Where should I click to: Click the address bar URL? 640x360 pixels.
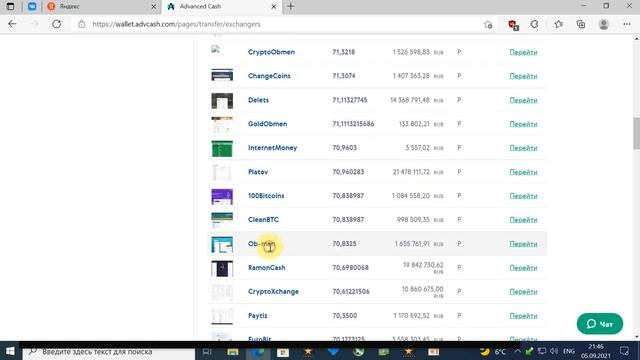tap(176, 24)
